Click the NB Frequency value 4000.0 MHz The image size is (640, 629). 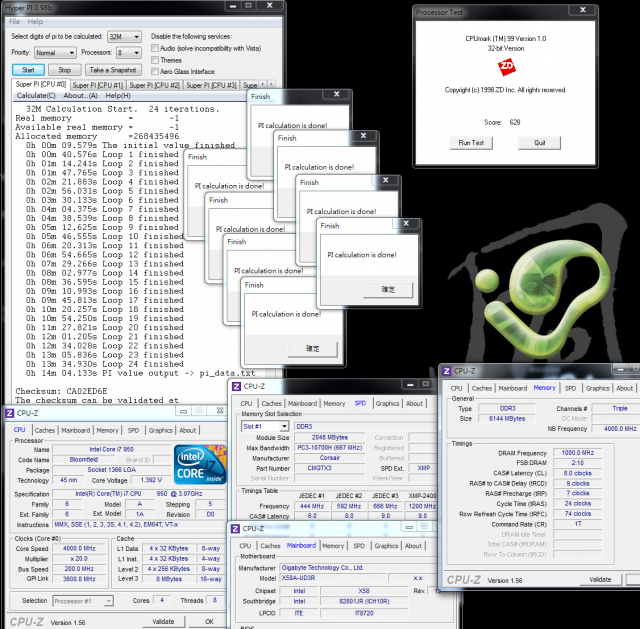tap(616, 429)
